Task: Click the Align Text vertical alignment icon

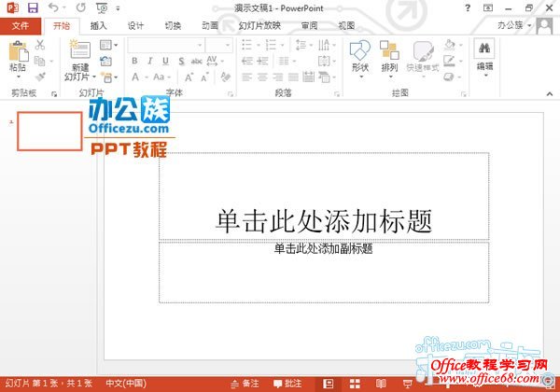Action: [324, 61]
